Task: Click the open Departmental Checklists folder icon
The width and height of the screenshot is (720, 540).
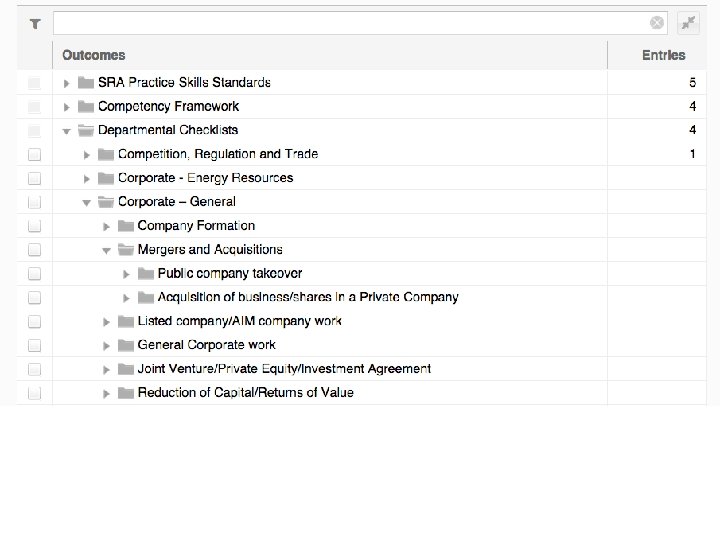Action: [85, 130]
